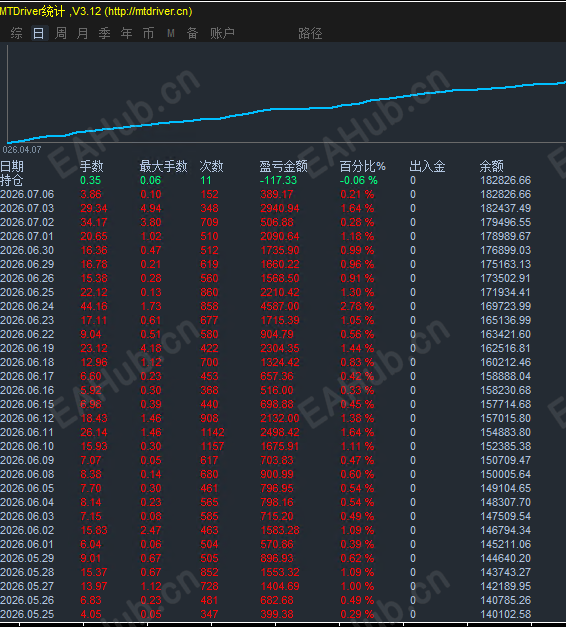Select the 日 daily statistics tab
This screenshot has height=627, width=566.
(x=39, y=33)
